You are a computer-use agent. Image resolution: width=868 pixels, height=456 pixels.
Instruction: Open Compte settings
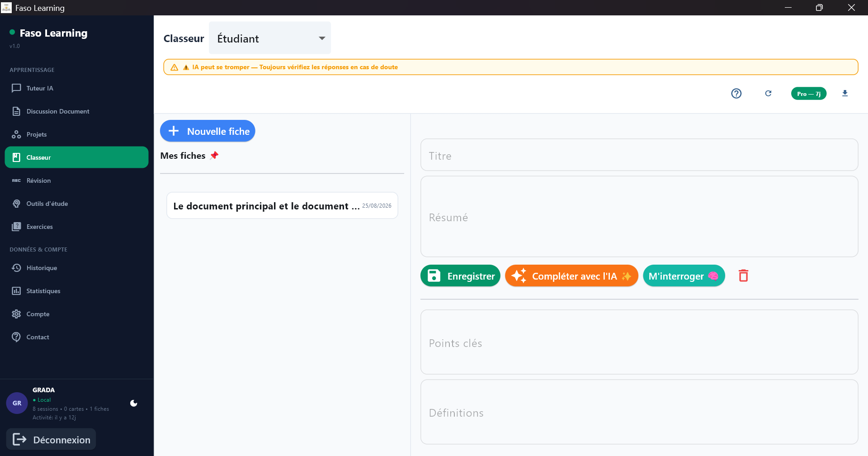point(76,314)
